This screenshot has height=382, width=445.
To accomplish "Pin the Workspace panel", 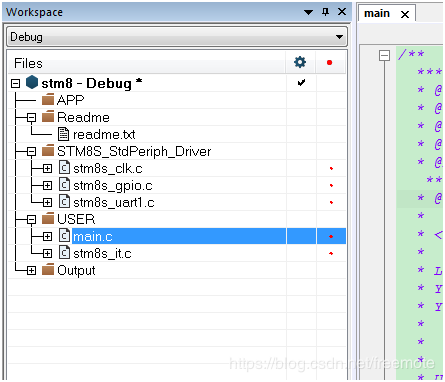I will pyautogui.click(x=326, y=12).
